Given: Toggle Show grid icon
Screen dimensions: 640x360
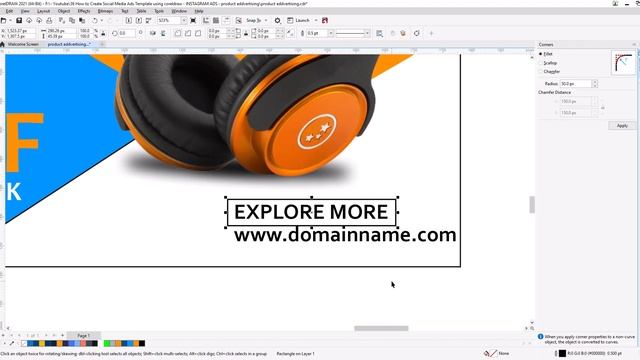Looking at the screenshot, I should point(216,20).
